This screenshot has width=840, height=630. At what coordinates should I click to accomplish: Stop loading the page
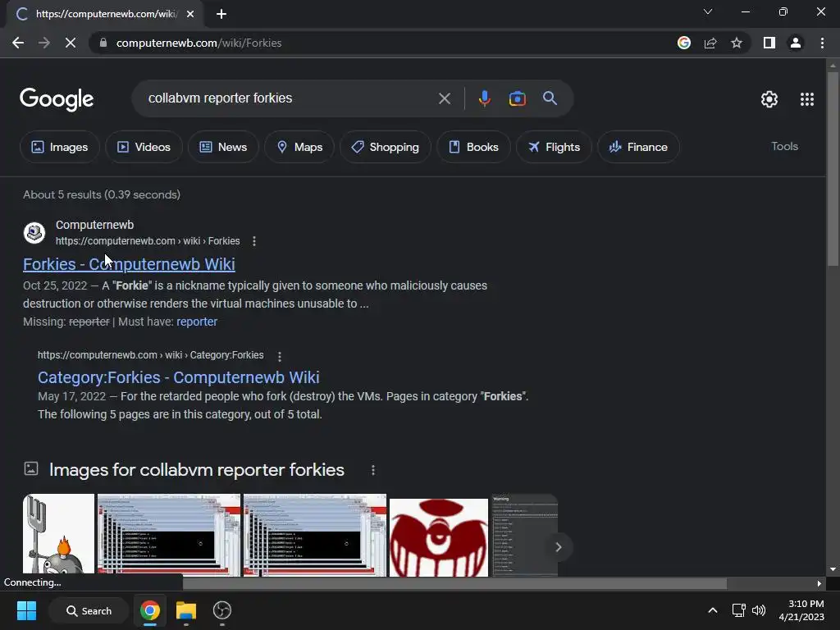(x=71, y=43)
